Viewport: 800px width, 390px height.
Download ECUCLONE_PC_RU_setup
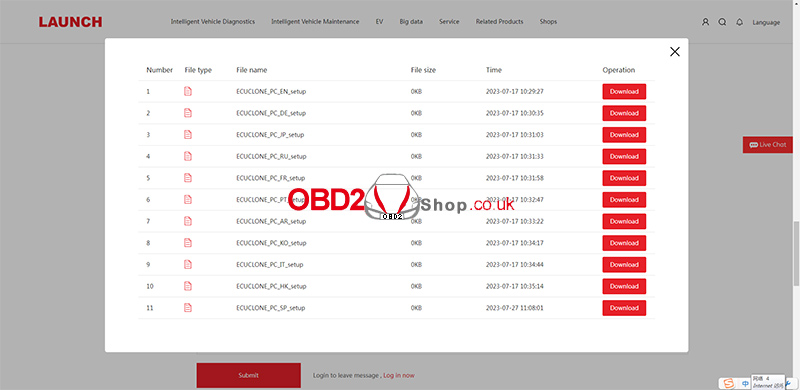pos(624,156)
